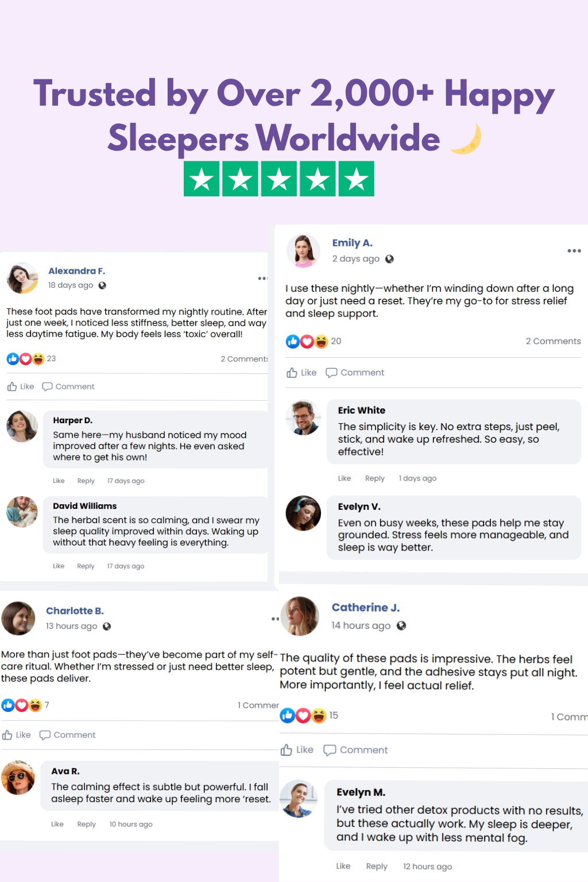The image size is (588, 882).
Task: Open the '2 Comments' count on Emily A.'s post
Action: [x=553, y=341]
